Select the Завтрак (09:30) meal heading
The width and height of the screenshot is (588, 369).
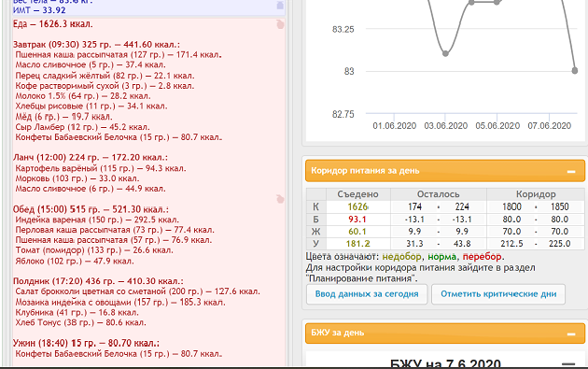coord(96,45)
